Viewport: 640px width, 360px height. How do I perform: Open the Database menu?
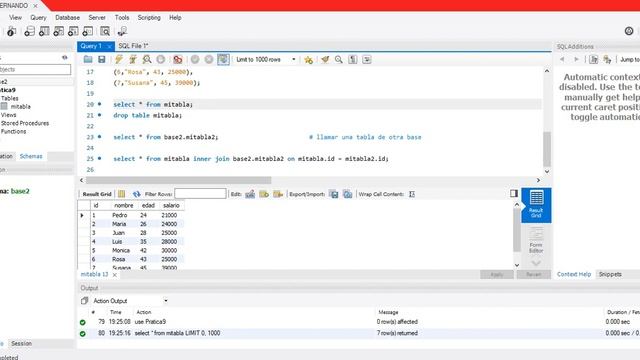pyautogui.click(x=67, y=18)
